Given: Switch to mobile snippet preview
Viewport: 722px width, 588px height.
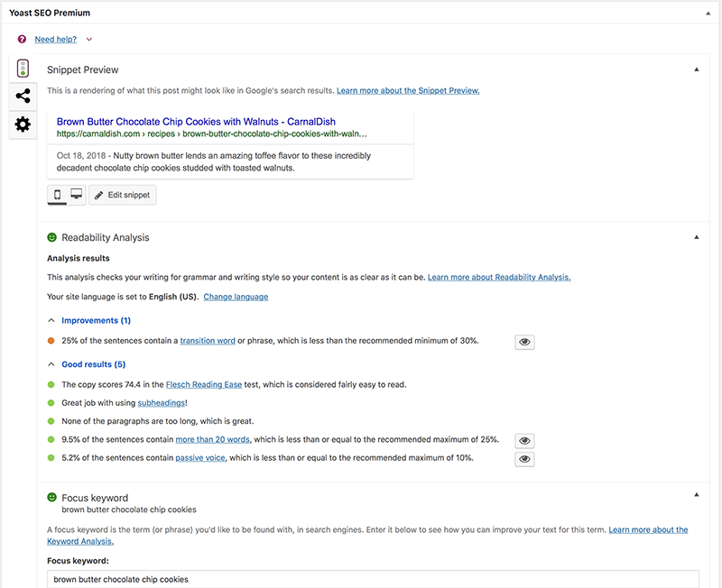Looking at the screenshot, I should [x=57, y=195].
